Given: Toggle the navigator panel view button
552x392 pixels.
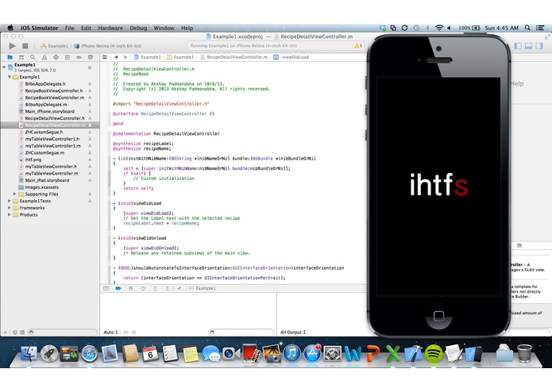Looking at the screenshot, I should point(518,46).
